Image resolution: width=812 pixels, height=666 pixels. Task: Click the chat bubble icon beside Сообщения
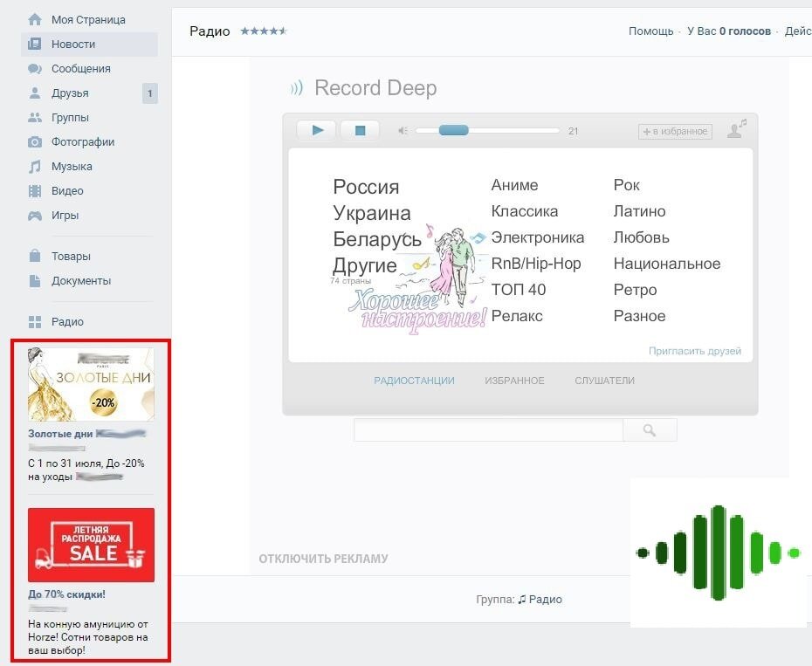tap(35, 68)
